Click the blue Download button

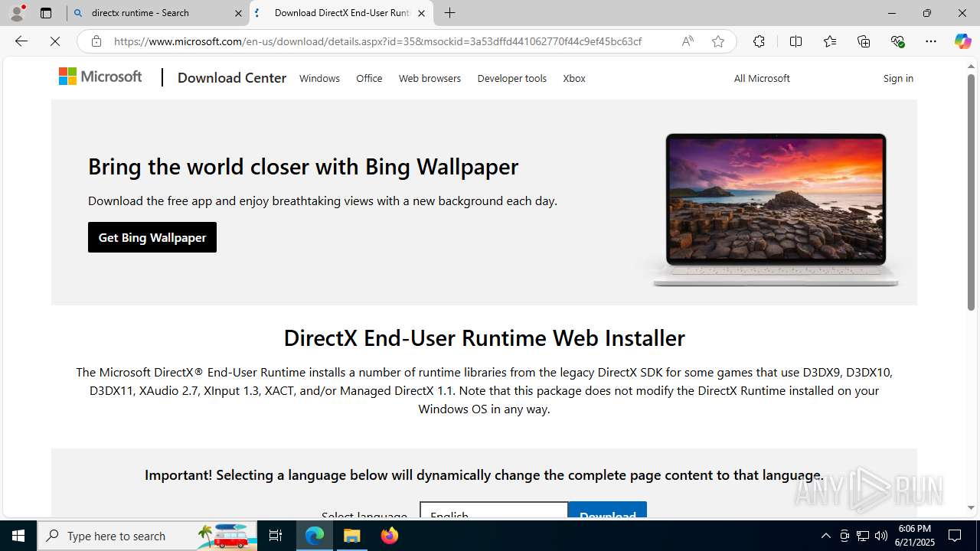click(x=607, y=511)
